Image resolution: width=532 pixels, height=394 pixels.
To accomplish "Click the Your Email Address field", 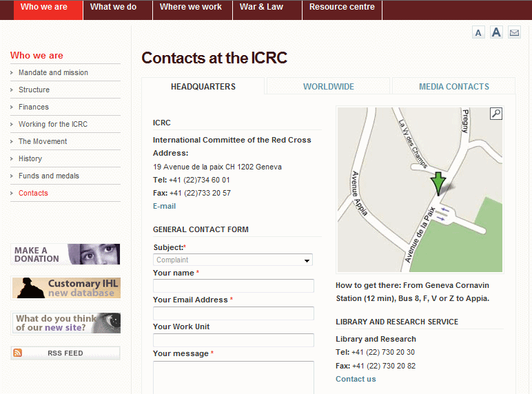I will [234, 313].
